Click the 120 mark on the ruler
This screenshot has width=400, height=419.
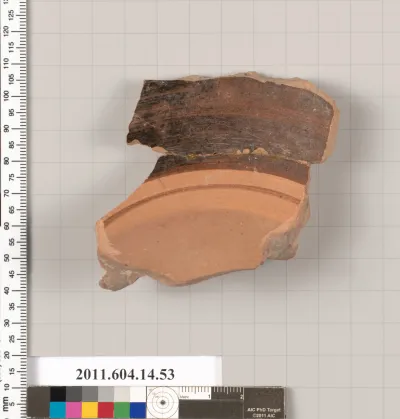coord(6,31)
